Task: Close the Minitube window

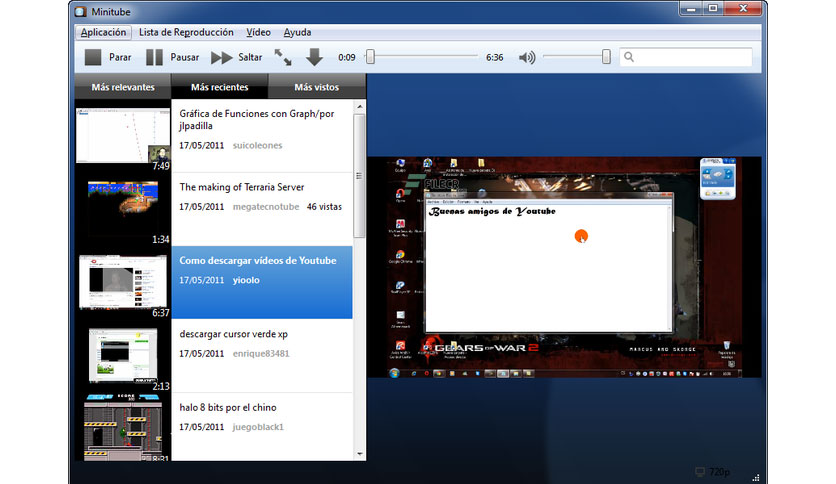Action: pyautogui.click(x=743, y=9)
